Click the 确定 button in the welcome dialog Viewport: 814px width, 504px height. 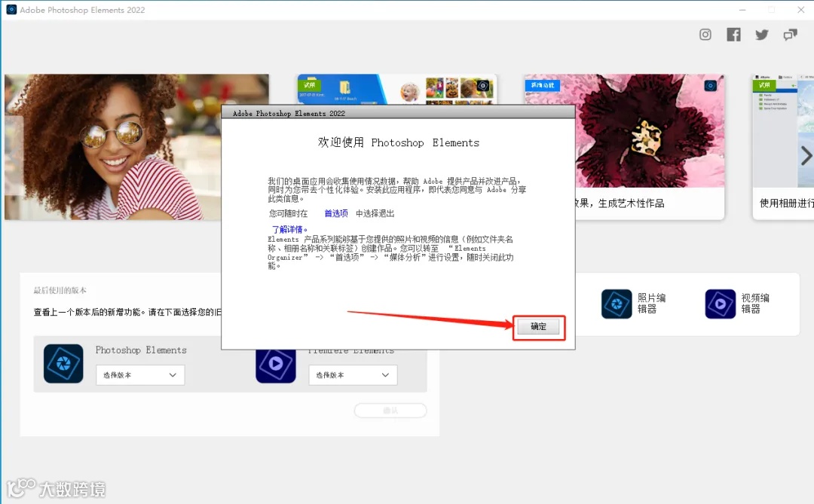coord(538,326)
